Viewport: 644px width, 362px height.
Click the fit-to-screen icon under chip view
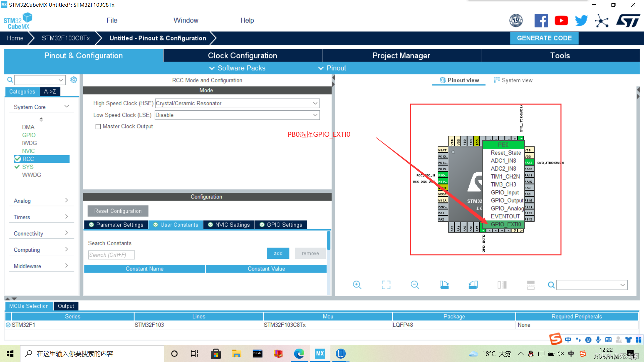(x=386, y=285)
